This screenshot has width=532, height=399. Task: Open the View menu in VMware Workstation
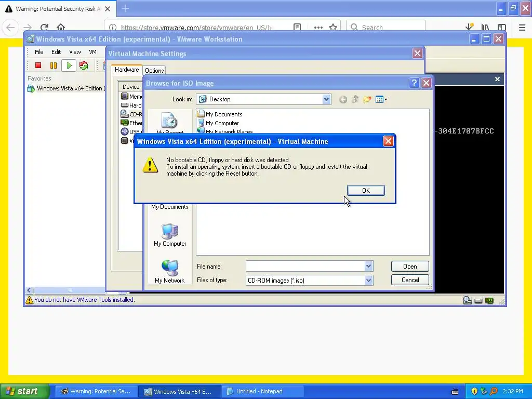tap(75, 52)
